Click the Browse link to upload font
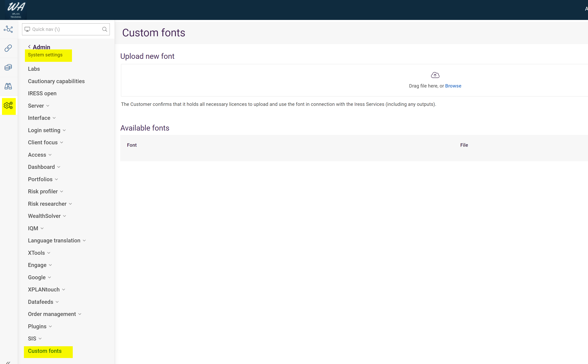 click(x=453, y=86)
